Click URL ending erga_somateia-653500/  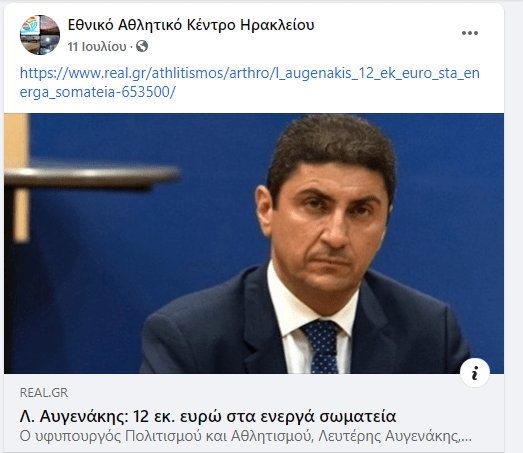(x=97, y=92)
